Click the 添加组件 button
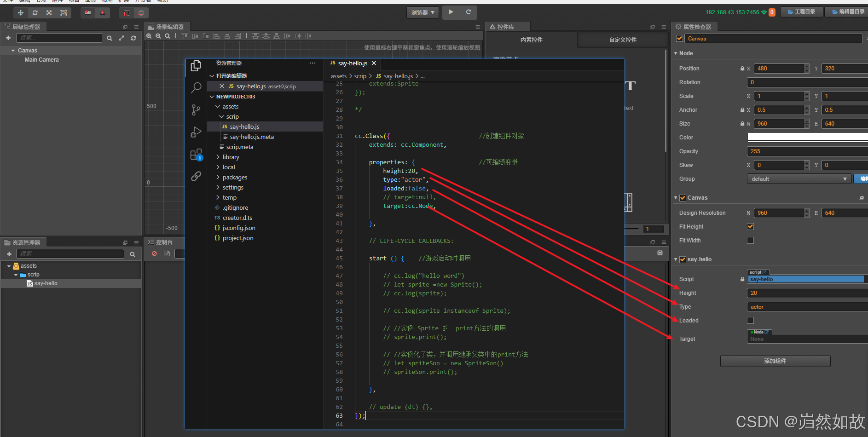 pyautogui.click(x=775, y=361)
